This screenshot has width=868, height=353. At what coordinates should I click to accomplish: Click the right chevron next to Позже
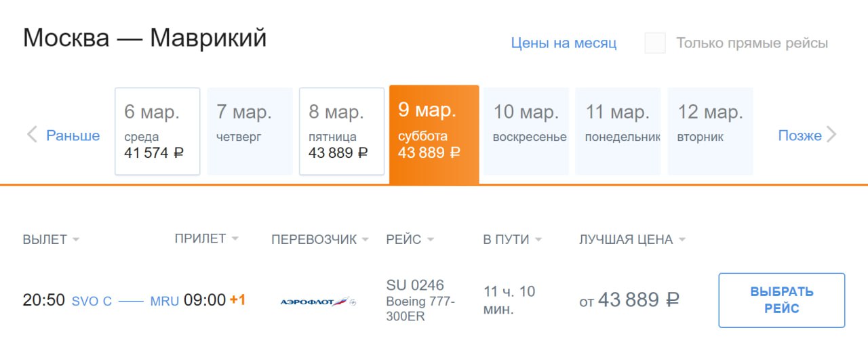pos(831,136)
